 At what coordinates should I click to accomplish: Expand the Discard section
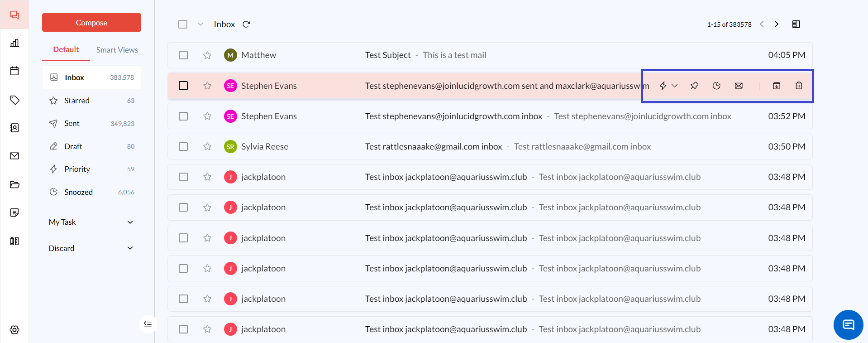130,248
